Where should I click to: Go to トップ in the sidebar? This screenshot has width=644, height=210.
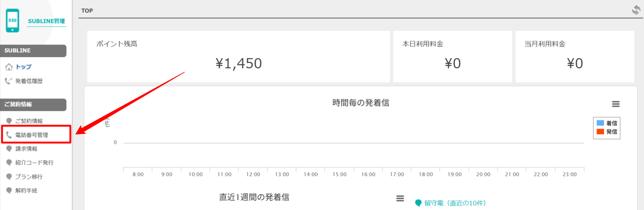[x=24, y=67]
